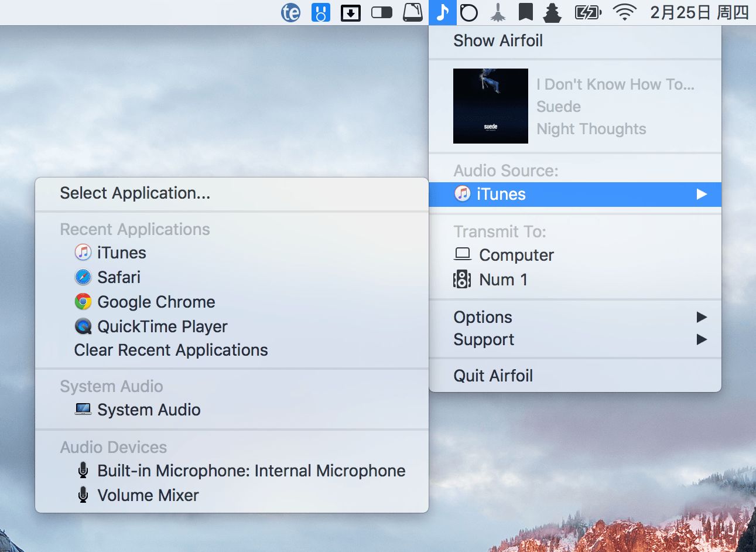Select iTunes from Recent Applications

[x=232, y=253]
